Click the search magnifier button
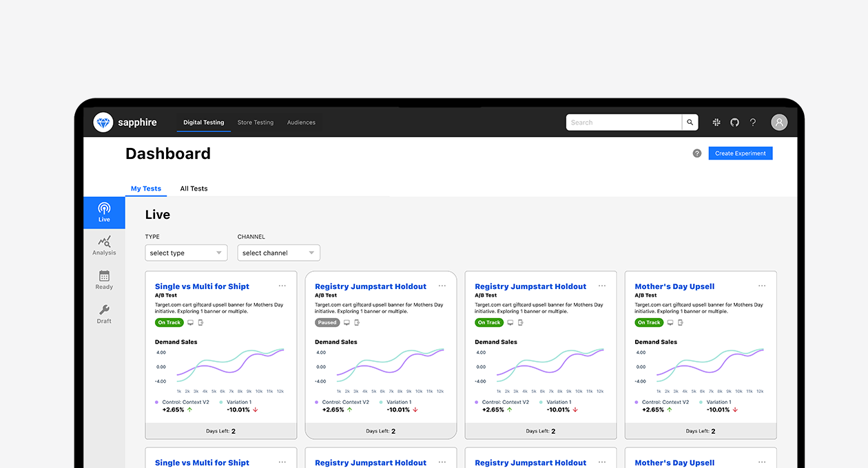The height and width of the screenshot is (468, 868). tap(690, 123)
